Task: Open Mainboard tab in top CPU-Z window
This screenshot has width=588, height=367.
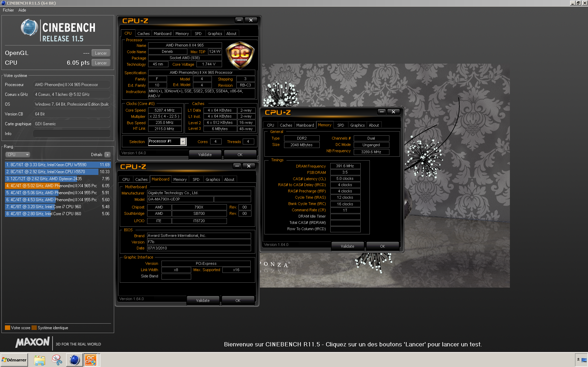Action: coord(162,34)
